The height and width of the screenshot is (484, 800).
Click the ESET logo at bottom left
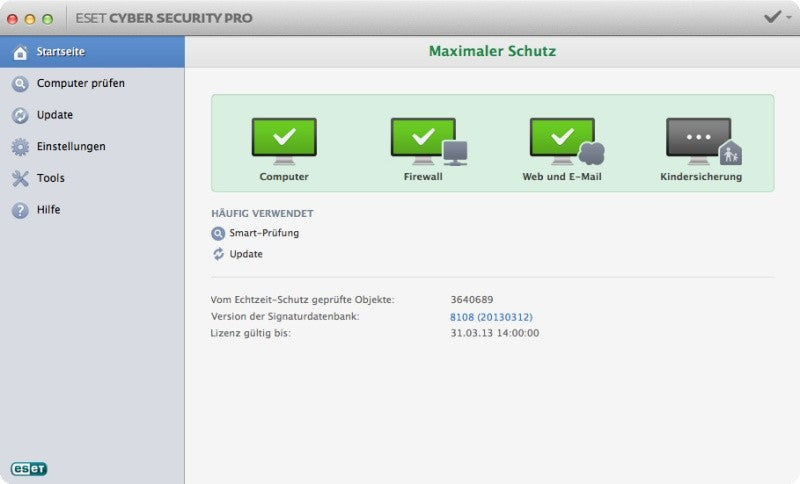pos(29,469)
